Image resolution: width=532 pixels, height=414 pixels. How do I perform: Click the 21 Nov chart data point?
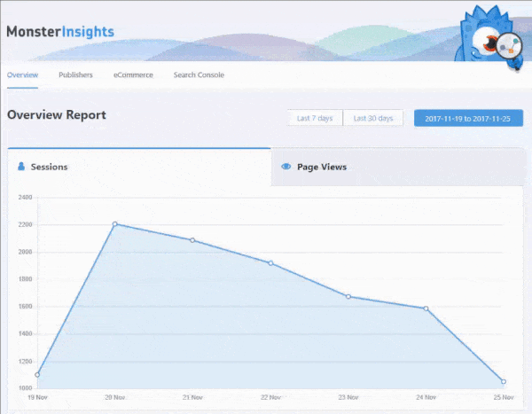192,240
